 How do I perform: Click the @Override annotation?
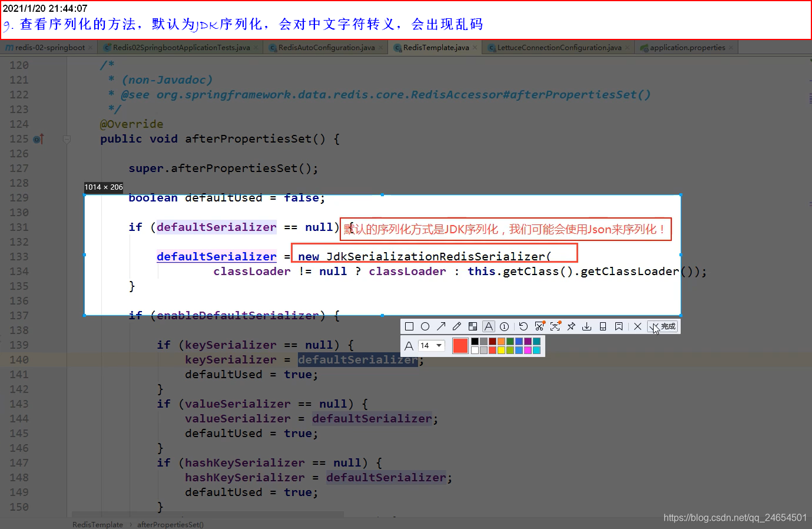click(132, 124)
